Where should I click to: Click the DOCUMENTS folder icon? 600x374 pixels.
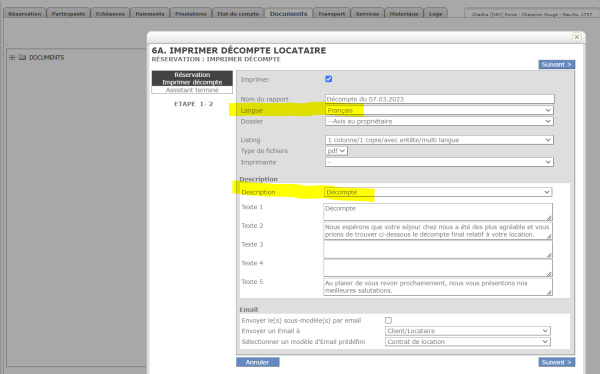click(22, 57)
